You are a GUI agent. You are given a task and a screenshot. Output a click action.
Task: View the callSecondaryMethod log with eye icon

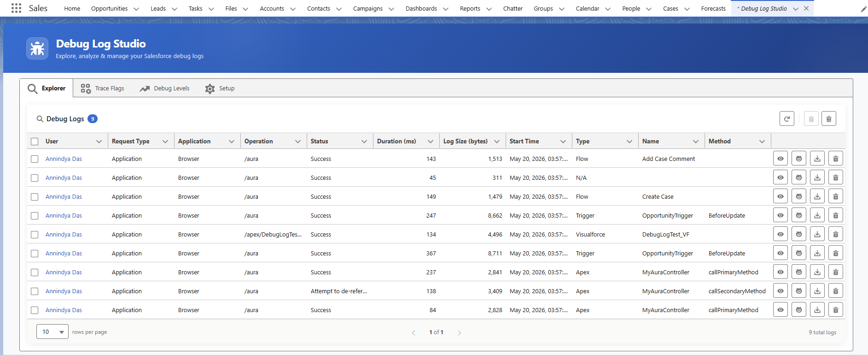click(781, 291)
